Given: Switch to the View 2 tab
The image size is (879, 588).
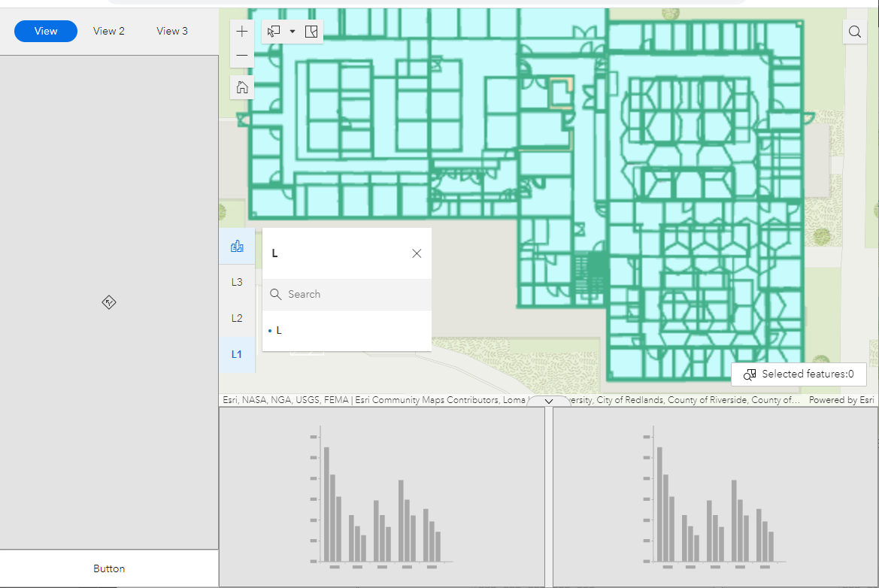Looking at the screenshot, I should click(x=108, y=31).
